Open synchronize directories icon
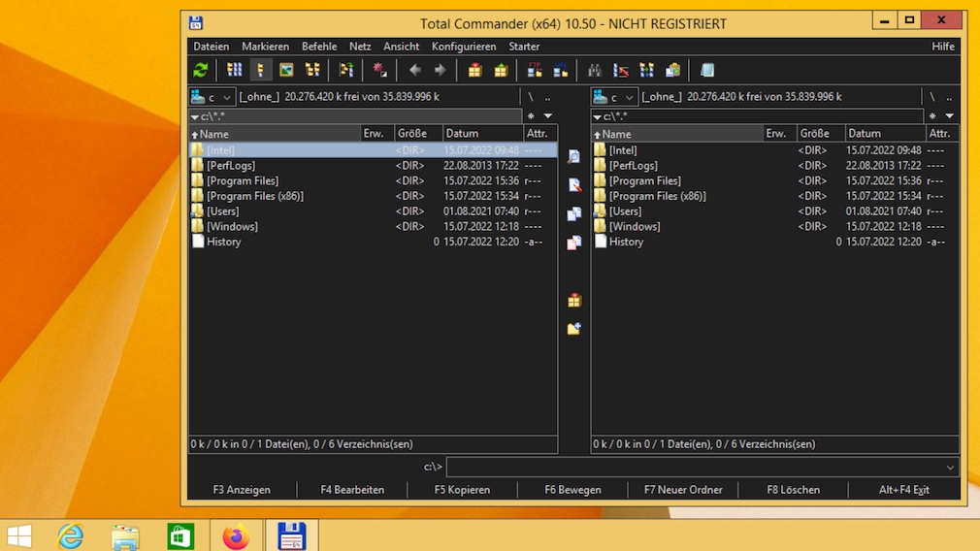The width and height of the screenshot is (980, 551). pos(646,70)
